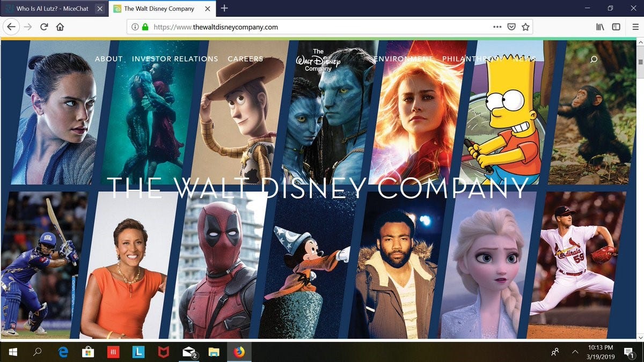Click the underwater embrace movie image

click(150, 112)
